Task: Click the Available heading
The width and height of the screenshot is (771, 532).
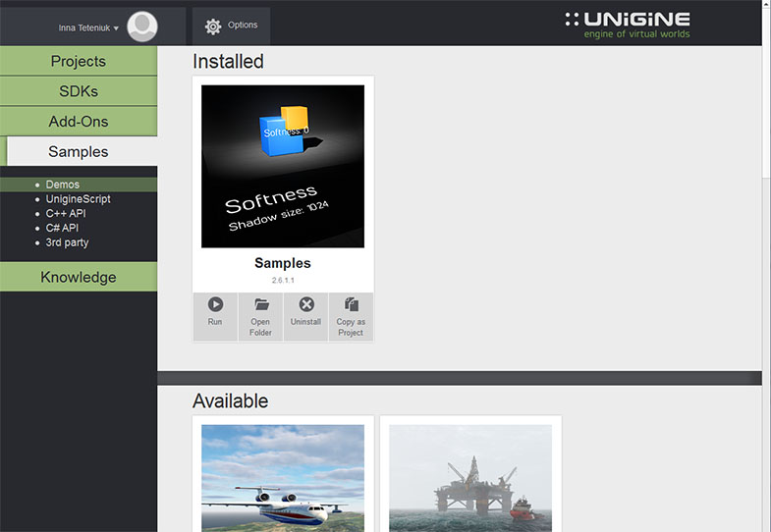Action: 230,400
